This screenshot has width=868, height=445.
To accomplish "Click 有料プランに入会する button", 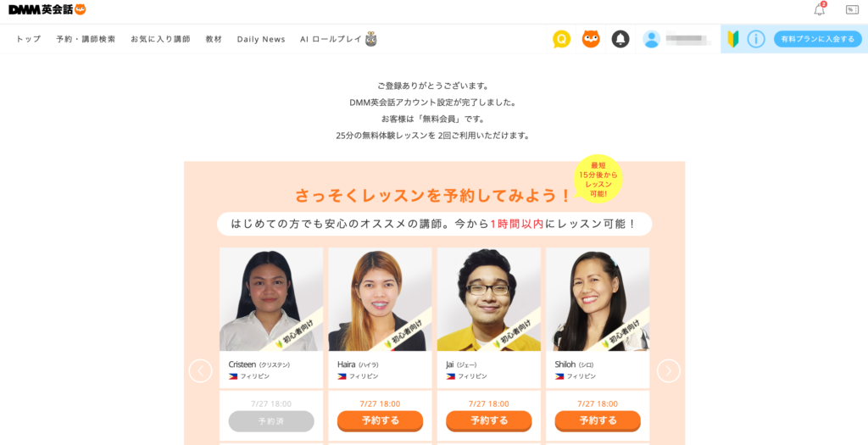I will (x=818, y=39).
